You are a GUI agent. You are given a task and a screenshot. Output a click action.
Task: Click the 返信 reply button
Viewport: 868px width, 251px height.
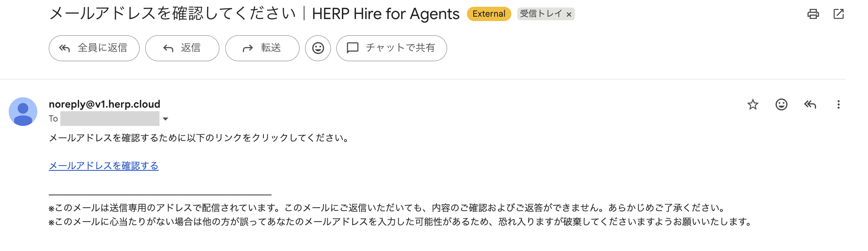click(182, 48)
